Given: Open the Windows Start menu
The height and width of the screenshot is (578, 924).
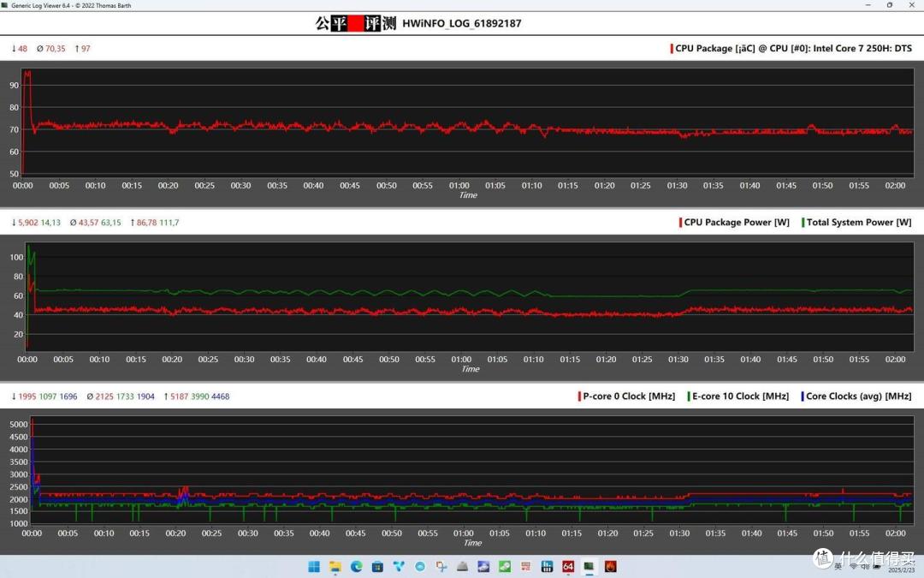Looking at the screenshot, I should tap(313, 567).
